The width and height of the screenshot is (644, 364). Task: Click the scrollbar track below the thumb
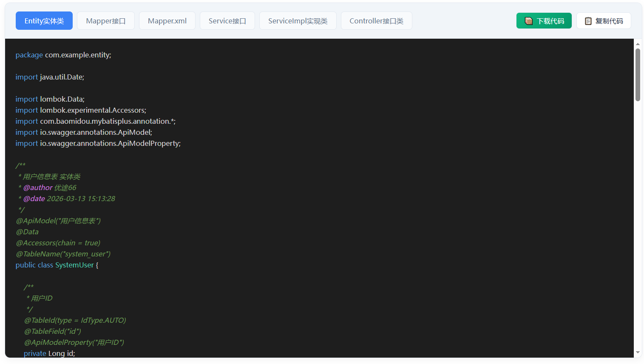pyautogui.click(x=638, y=225)
